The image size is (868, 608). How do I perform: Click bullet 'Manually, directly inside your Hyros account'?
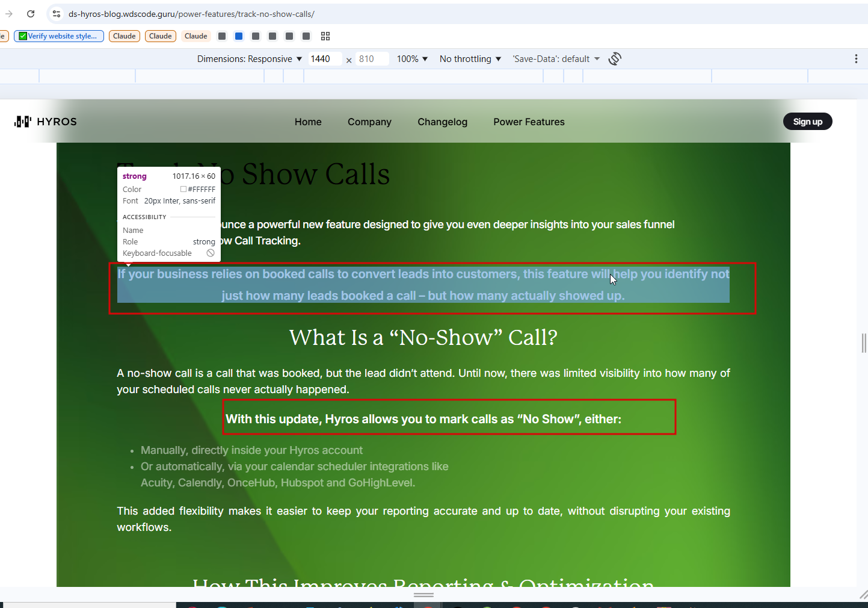[251, 450]
